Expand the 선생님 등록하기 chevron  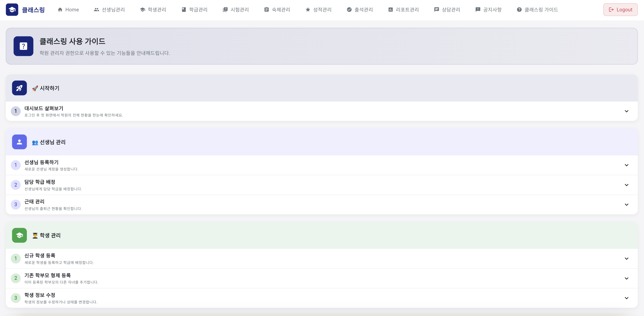(626, 165)
